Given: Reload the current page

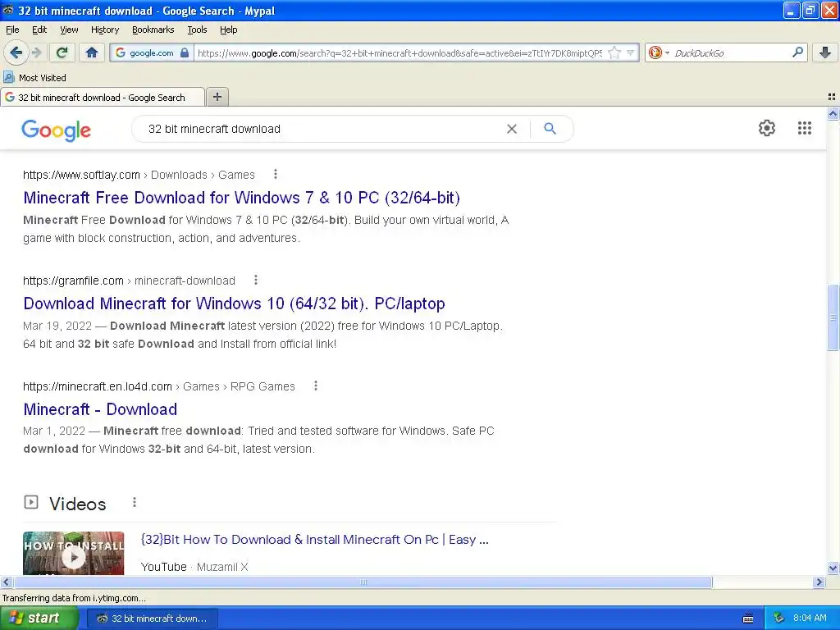Looking at the screenshot, I should 62,52.
